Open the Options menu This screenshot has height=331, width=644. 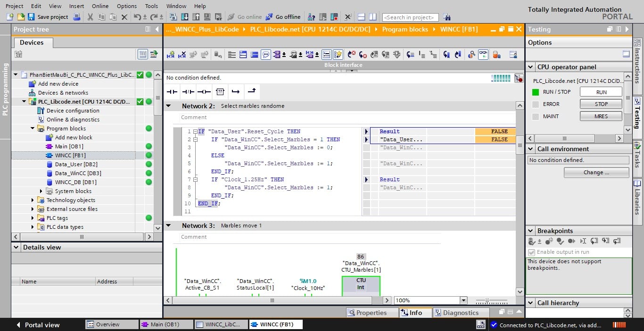pos(127,6)
